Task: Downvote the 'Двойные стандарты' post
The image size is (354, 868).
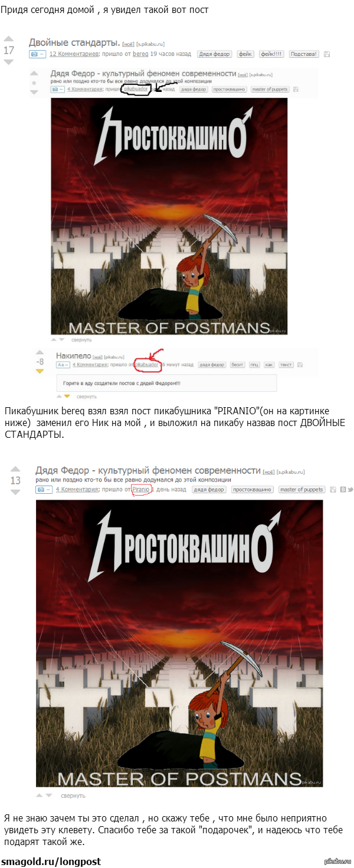Action: pos(8,62)
